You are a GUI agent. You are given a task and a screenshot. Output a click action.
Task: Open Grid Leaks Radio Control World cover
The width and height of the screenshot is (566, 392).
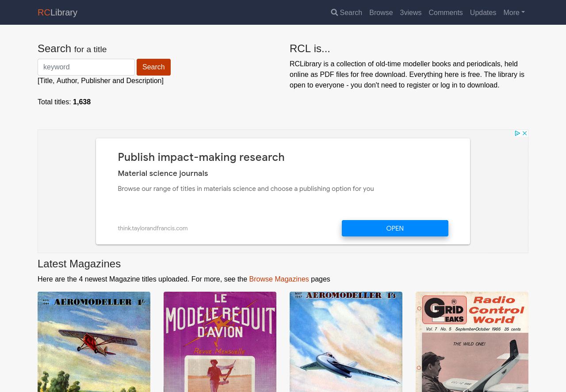pos(472,342)
